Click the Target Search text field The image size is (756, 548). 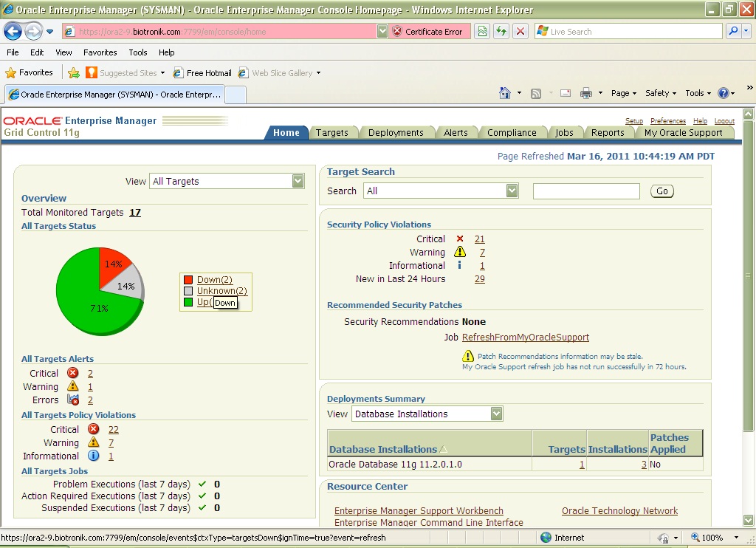pos(586,191)
